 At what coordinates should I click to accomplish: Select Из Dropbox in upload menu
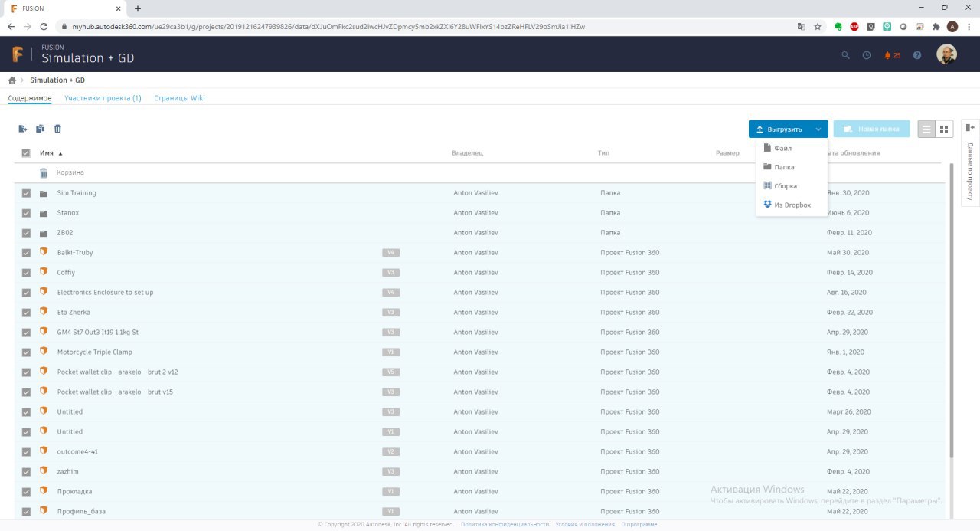click(792, 205)
